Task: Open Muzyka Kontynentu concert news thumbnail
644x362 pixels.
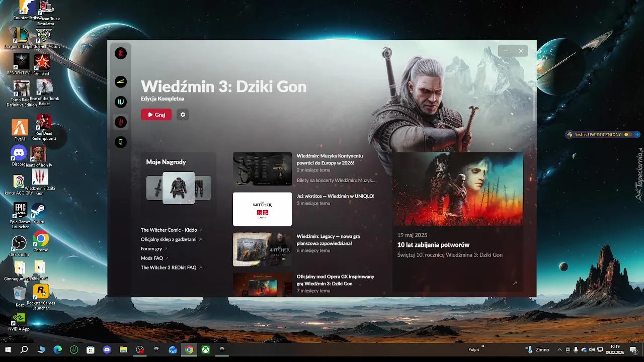Action: click(262, 169)
